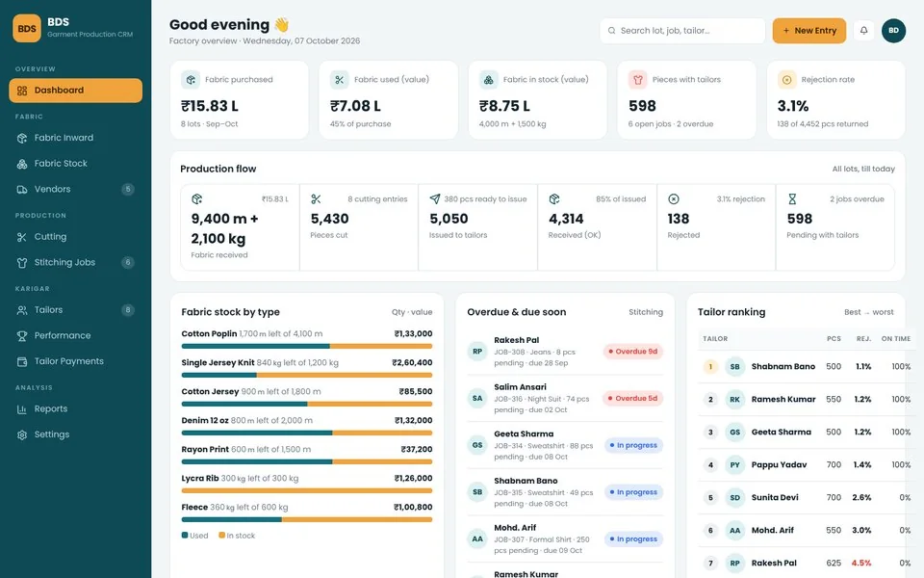Navigate to Cutting page
Viewport: 924px width, 578px height.
tap(75, 237)
